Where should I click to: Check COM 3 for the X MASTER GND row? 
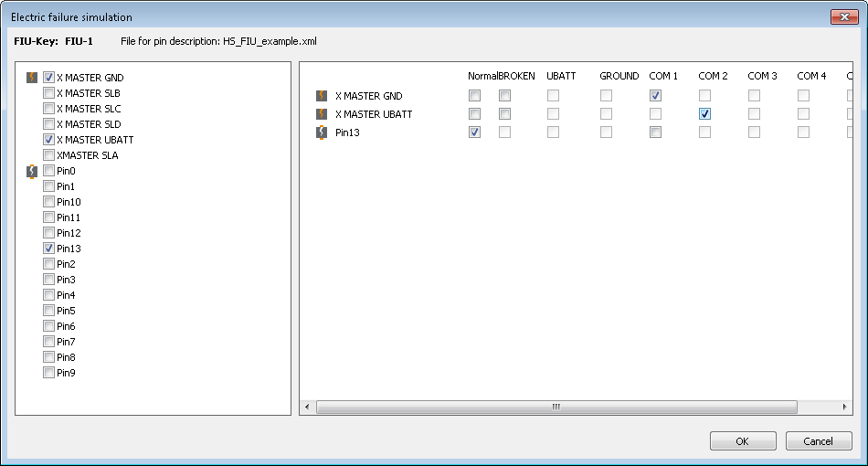click(x=754, y=96)
